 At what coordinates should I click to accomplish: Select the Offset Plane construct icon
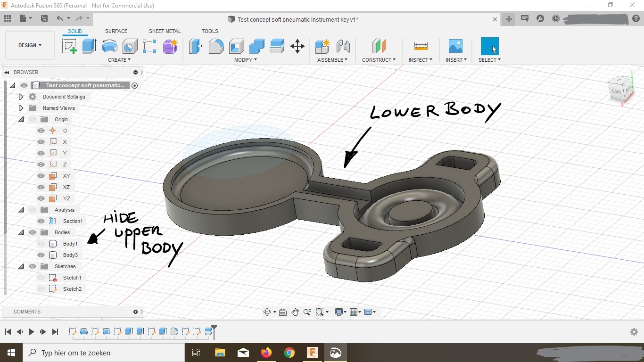click(379, 46)
